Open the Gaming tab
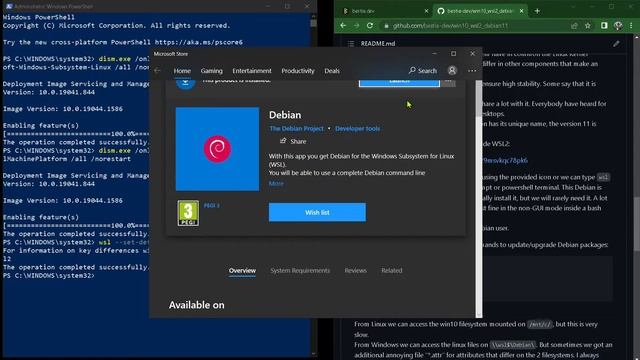Viewport: 640px width, 360px height. [x=211, y=71]
